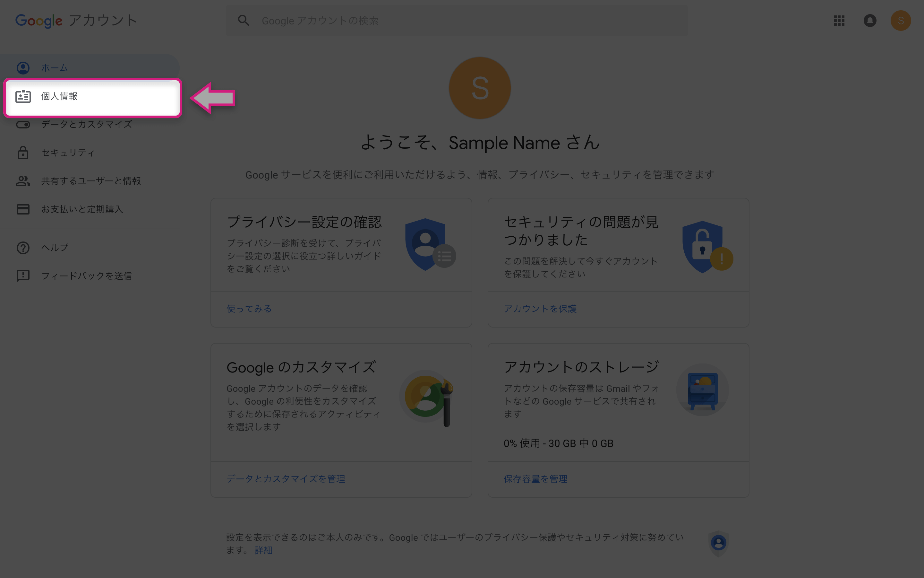Click the Google のカスタマイズ card heading
The image size is (924, 578).
pos(301,367)
